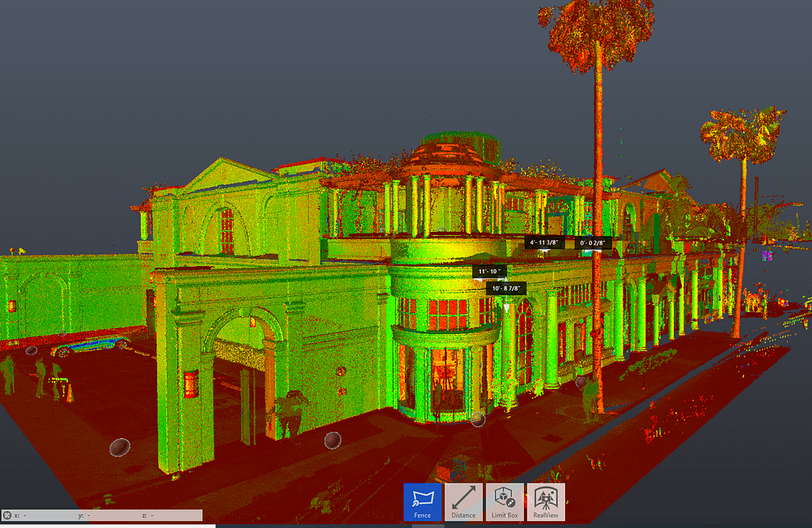Open scan sphere in front of bay window
The height and width of the screenshot is (528, 812).
tap(478, 419)
